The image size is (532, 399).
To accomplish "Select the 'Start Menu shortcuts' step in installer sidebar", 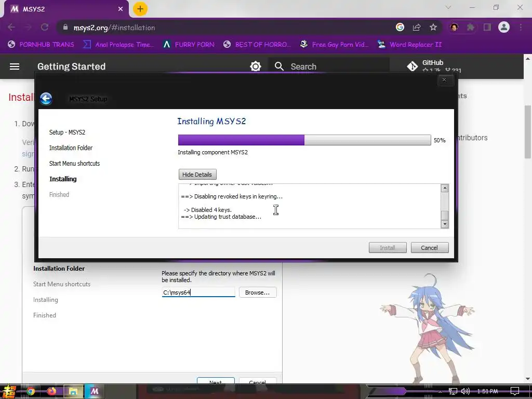I will point(75,164).
